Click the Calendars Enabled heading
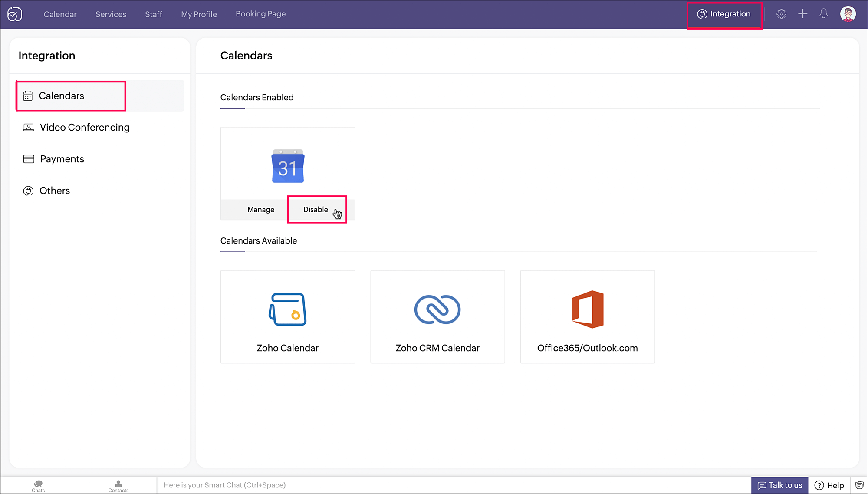The width and height of the screenshot is (868, 494). [x=257, y=97]
